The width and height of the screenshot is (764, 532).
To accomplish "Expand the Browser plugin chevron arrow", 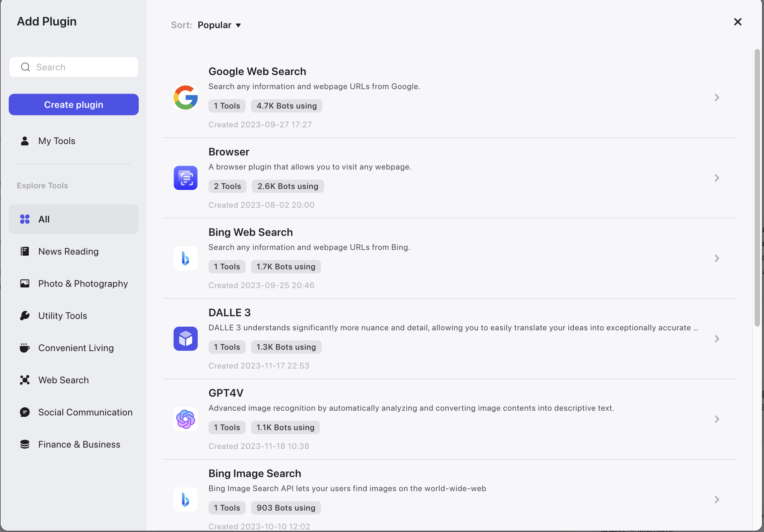I will click(x=717, y=178).
